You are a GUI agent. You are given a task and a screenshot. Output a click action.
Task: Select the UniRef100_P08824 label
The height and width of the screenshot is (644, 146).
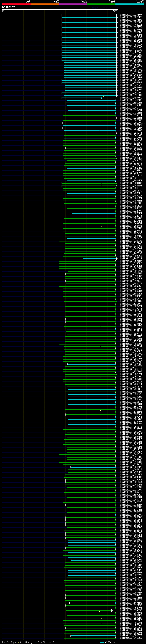pyautogui.click(x=131, y=259)
